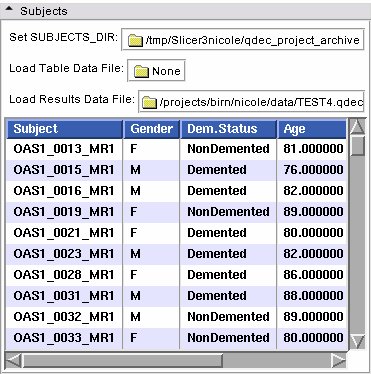Click age 80.000000 in OAS1_0021_MR1 row
This screenshot has height=374, width=371.
pos(312,233)
